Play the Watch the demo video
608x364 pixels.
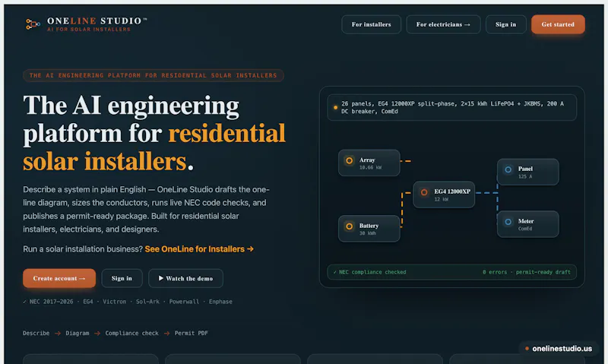pyautogui.click(x=185, y=278)
